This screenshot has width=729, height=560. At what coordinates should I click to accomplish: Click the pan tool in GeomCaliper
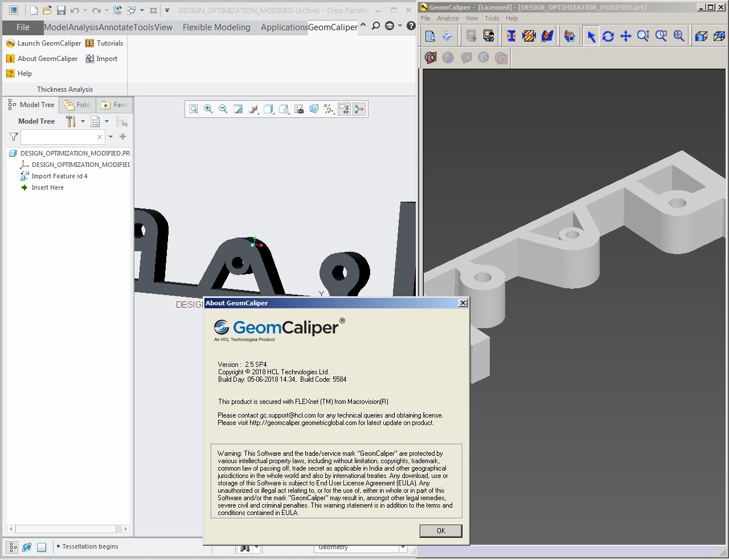626,36
